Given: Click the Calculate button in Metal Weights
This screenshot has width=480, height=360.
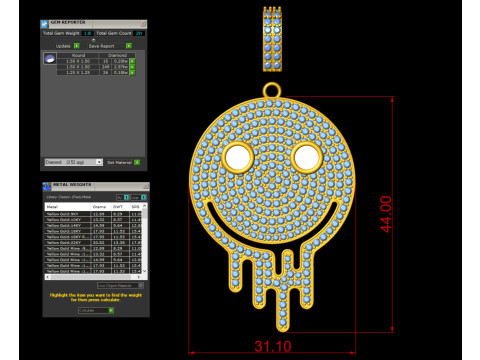Looking at the screenshot, I should click(x=96, y=310).
